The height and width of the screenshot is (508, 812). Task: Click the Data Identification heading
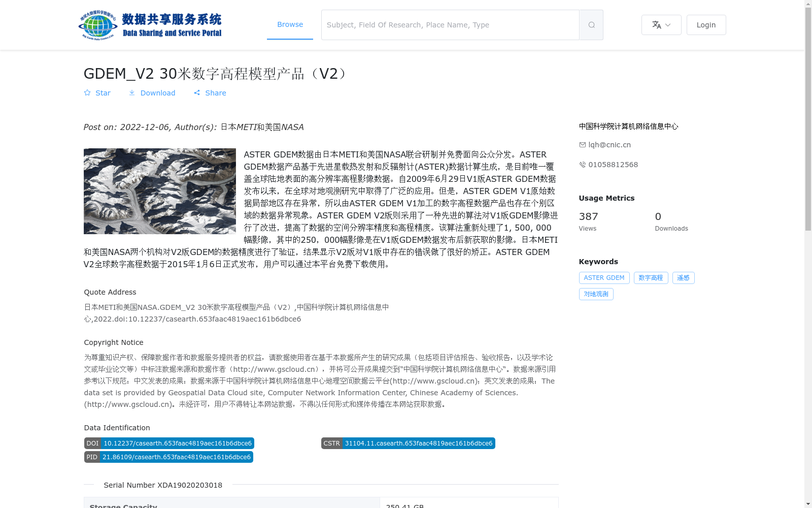(117, 428)
